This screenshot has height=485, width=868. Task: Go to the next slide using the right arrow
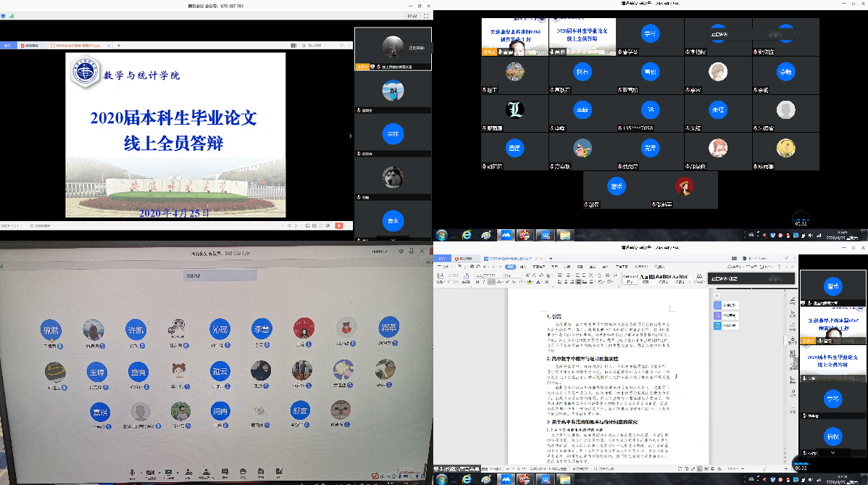coord(296,226)
